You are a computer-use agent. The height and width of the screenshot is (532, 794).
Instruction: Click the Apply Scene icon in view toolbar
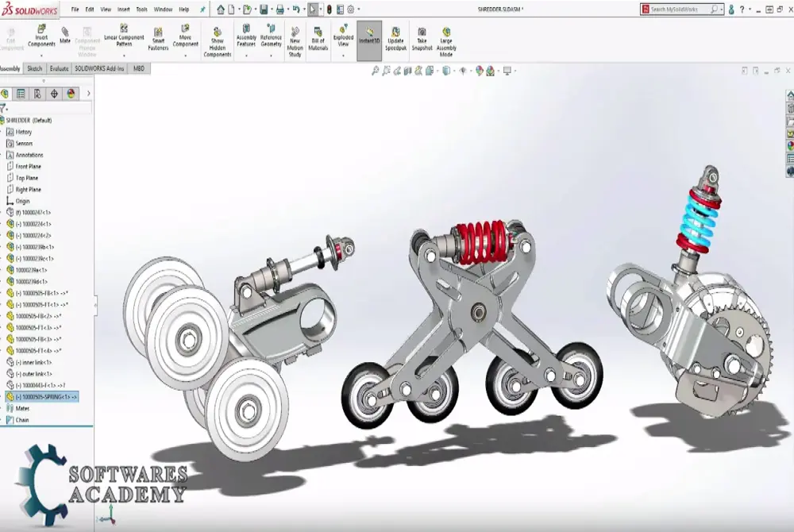[490, 71]
